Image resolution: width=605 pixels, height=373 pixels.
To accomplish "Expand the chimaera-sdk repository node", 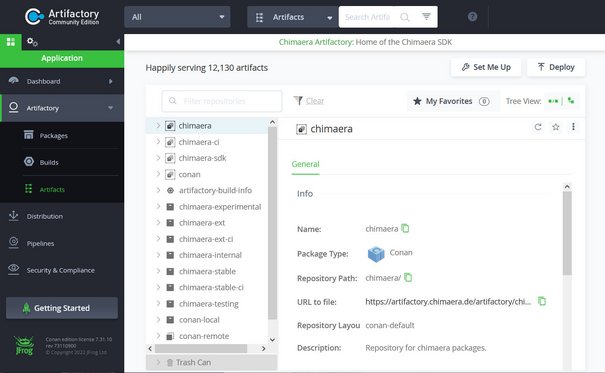I will click(x=158, y=158).
